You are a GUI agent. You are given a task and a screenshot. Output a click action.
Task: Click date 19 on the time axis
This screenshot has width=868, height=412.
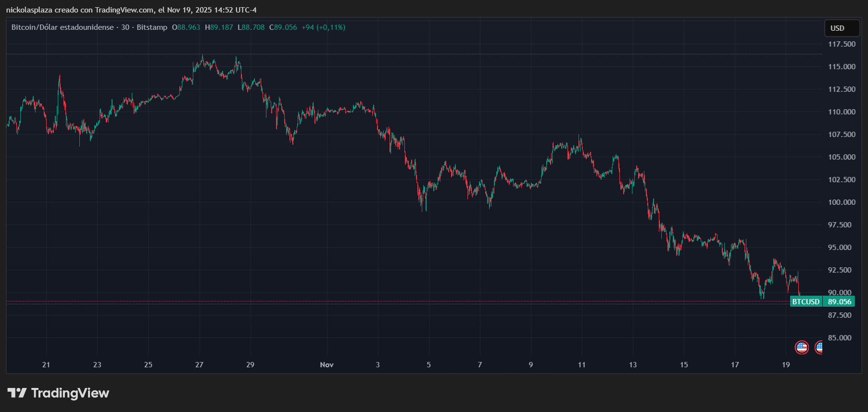point(786,365)
